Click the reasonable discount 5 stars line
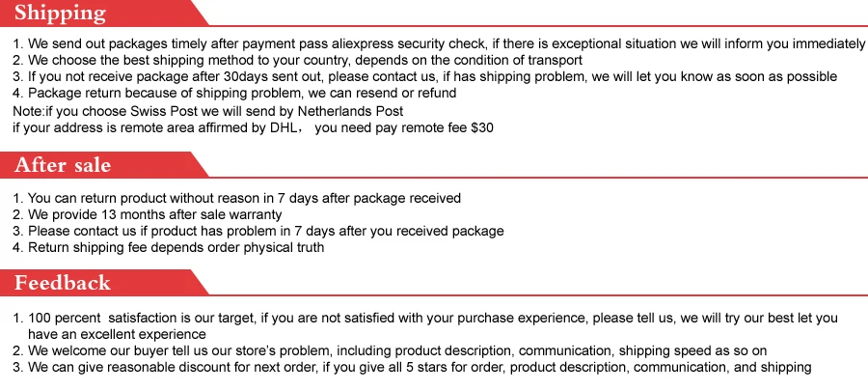 [412, 367]
